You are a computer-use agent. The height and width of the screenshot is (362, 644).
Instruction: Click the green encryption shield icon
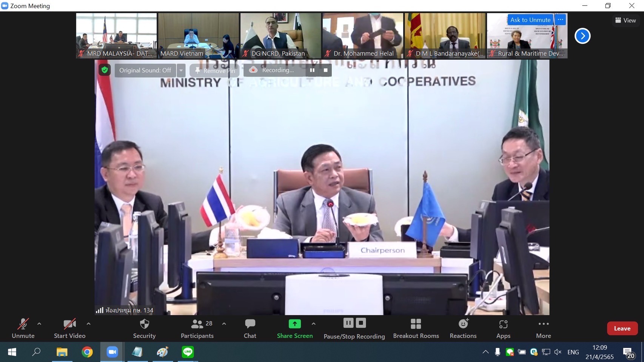105,70
